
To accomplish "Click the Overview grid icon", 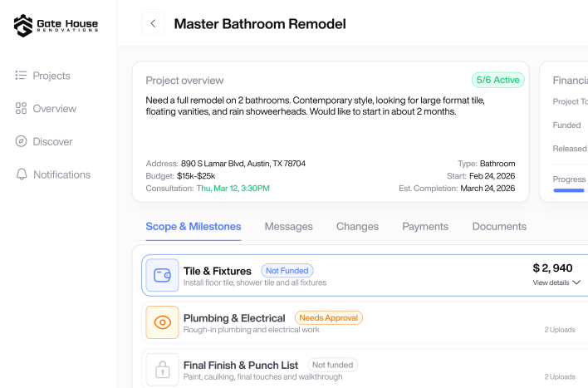I will (x=21, y=109).
